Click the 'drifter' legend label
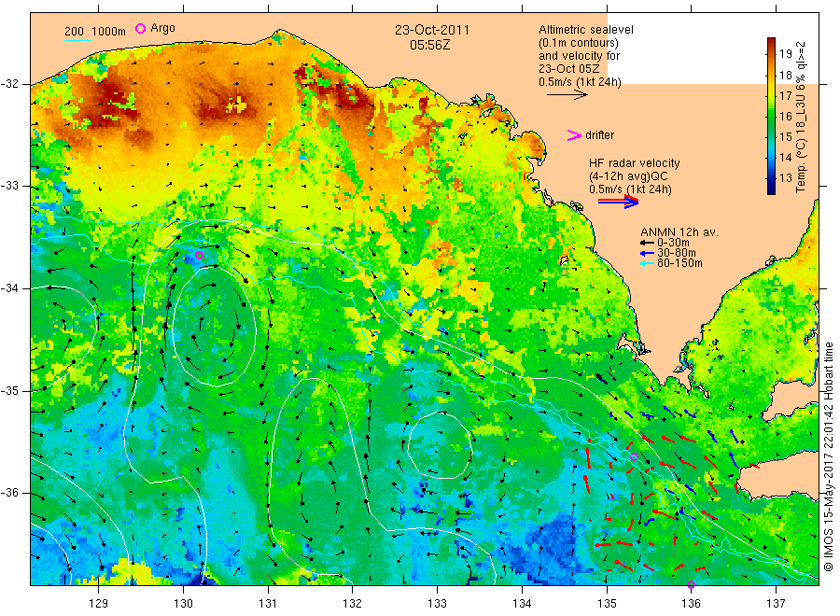The width and height of the screenshot is (840, 616). point(599,135)
